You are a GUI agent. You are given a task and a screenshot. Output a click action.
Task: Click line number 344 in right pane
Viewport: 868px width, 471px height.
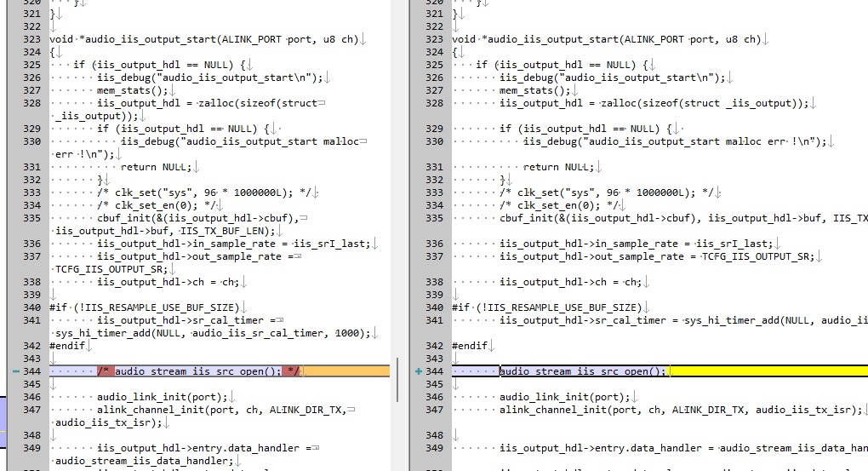[435, 371]
